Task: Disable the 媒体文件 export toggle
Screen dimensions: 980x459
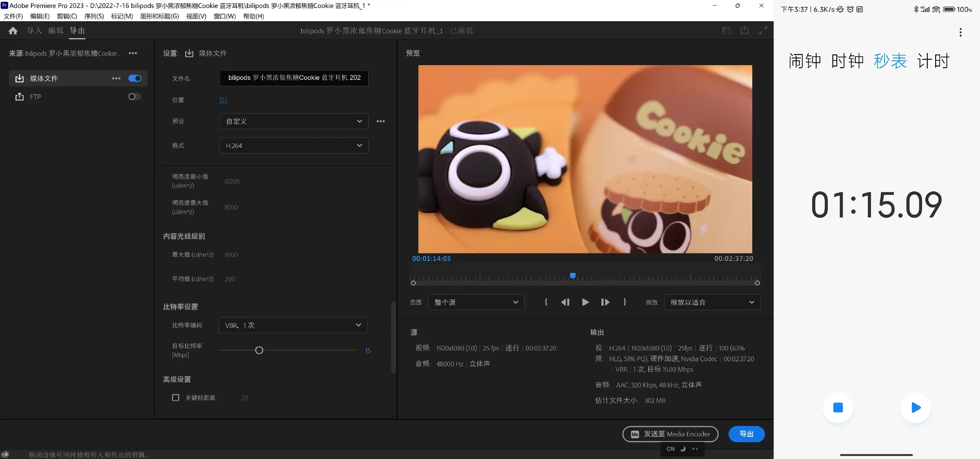Action: click(135, 78)
